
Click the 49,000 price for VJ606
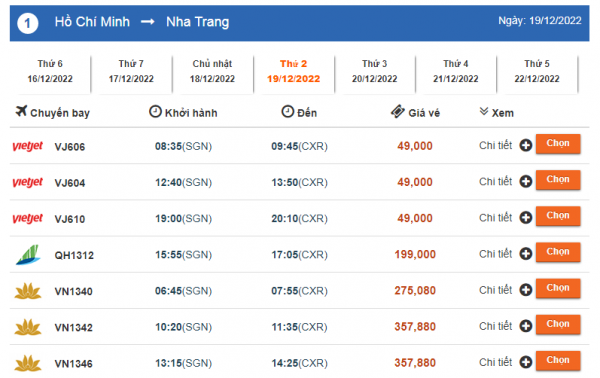(x=415, y=146)
